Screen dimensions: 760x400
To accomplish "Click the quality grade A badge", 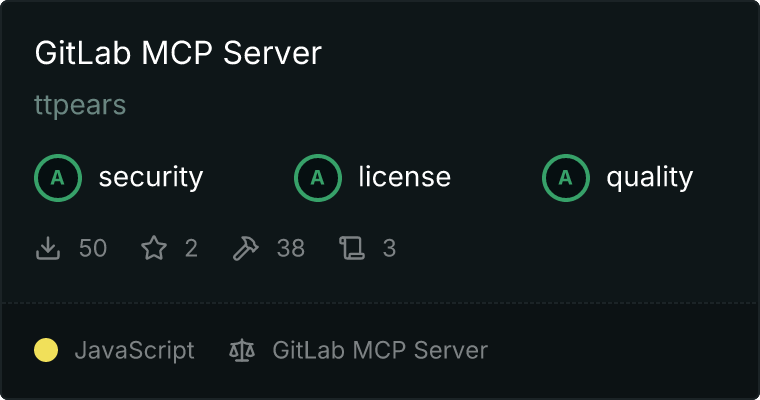I will click(x=566, y=178).
